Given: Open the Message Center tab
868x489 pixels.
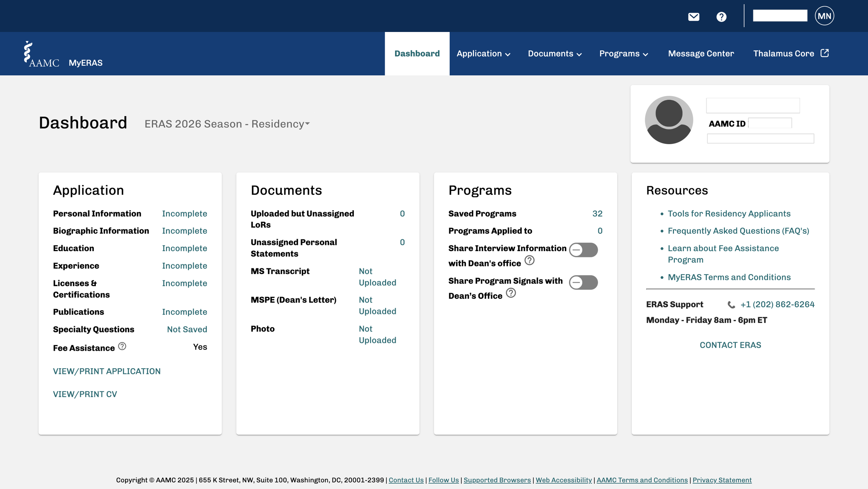Looking at the screenshot, I should pos(701,53).
